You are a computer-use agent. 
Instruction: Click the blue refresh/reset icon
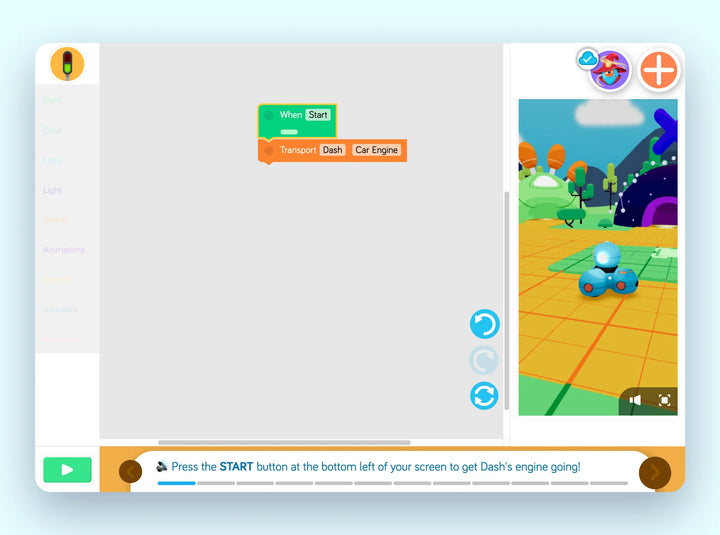click(484, 396)
